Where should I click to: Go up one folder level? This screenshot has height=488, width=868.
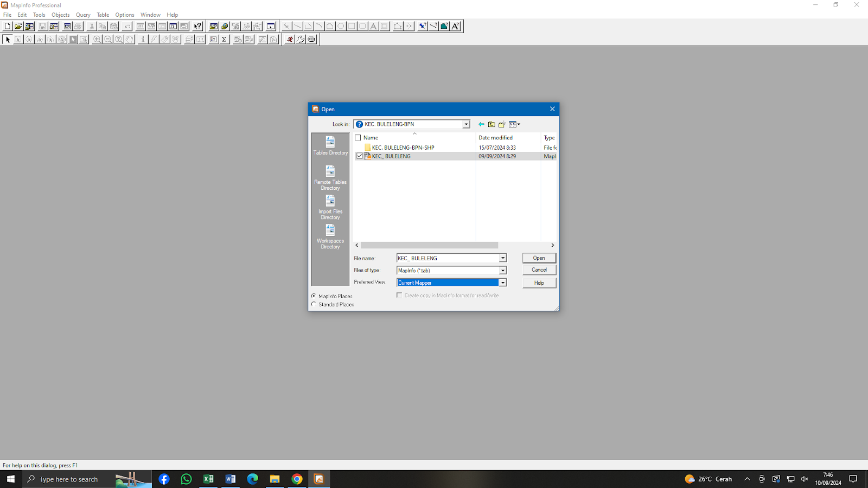(x=492, y=124)
